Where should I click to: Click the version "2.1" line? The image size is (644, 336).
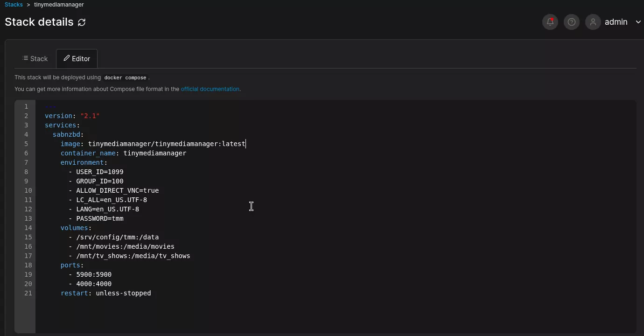(x=72, y=116)
